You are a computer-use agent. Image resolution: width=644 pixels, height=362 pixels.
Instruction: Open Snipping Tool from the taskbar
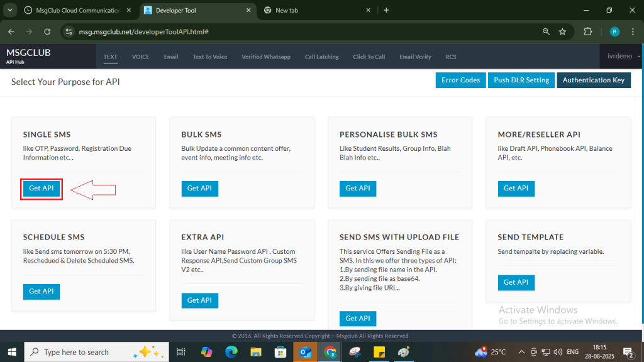click(355, 352)
